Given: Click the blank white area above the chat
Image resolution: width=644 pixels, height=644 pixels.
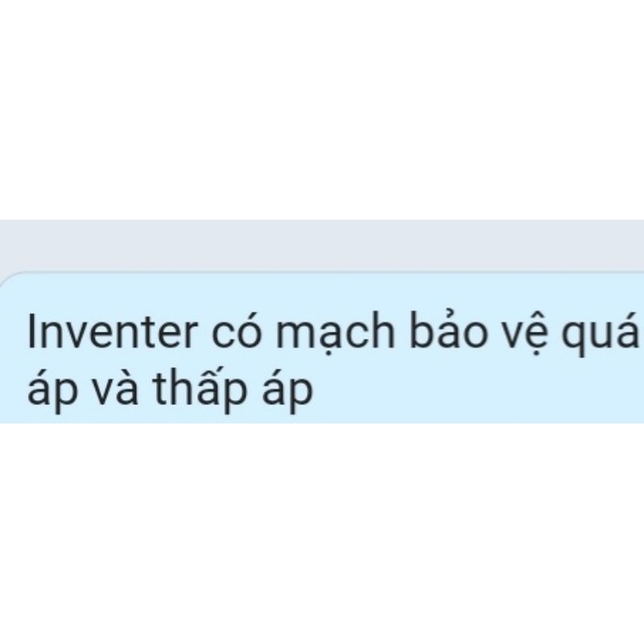Looking at the screenshot, I should click(x=322, y=109).
